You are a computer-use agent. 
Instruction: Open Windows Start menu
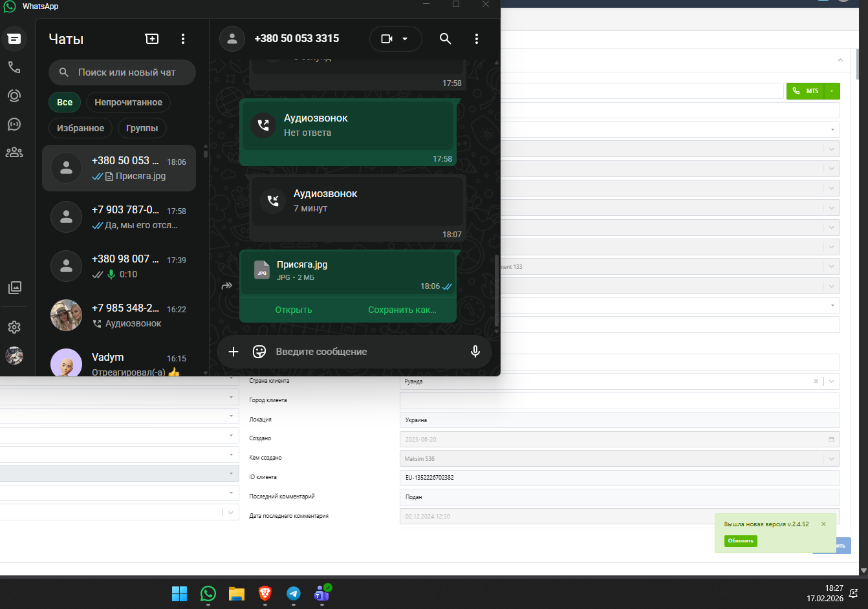tap(179, 593)
